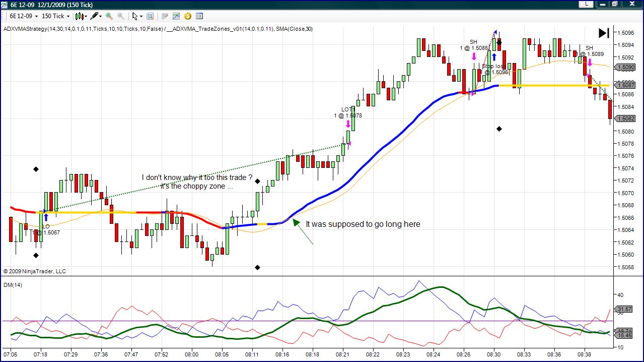Image resolution: width=644 pixels, height=362 pixels.
Task: Click the zoom in magnifier icon
Action: pos(109,16)
